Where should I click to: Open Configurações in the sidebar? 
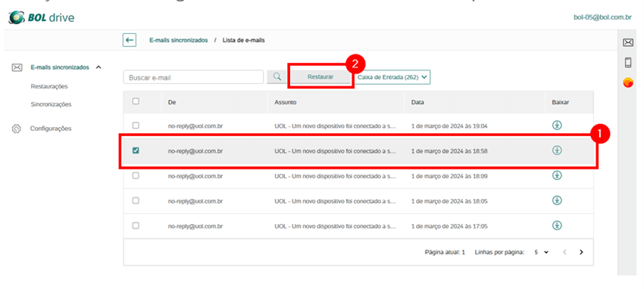coord(51,129)
